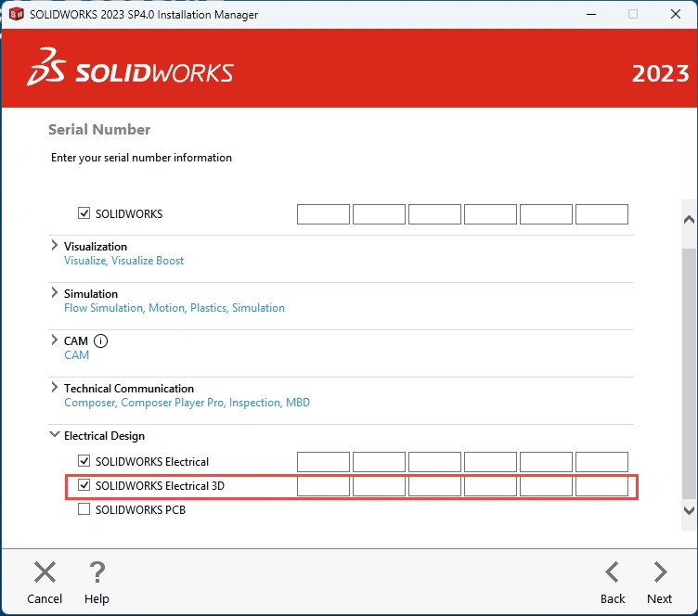Click first Electrical 3D serial field
The height and width of the screenshot is (616, 698).
(x=323, y=486)
